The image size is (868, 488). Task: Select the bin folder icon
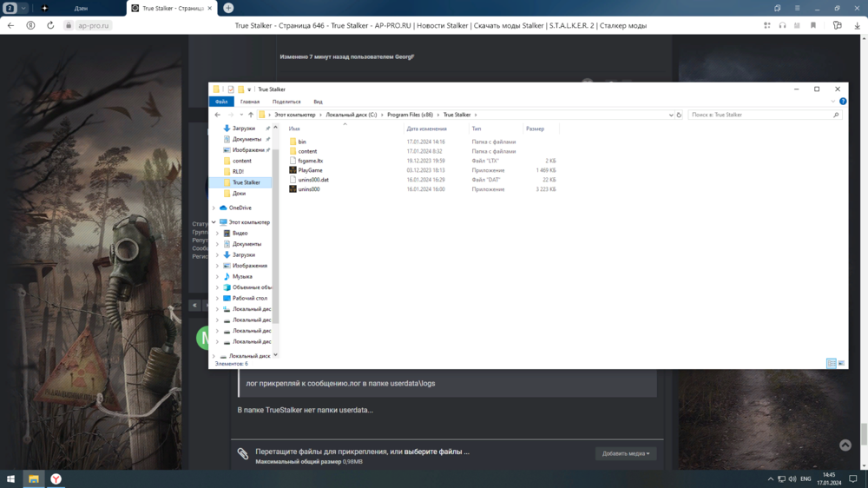(x=293, y=142)
